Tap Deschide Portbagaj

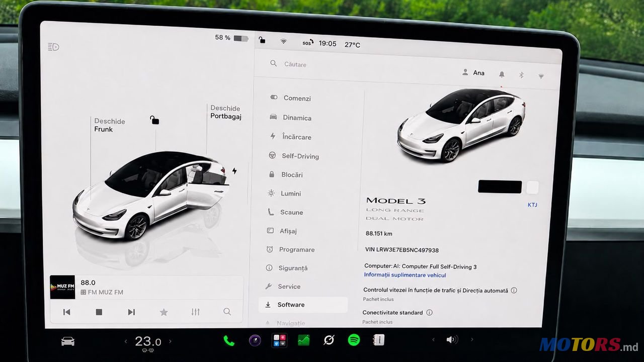[x=226, y=112]
